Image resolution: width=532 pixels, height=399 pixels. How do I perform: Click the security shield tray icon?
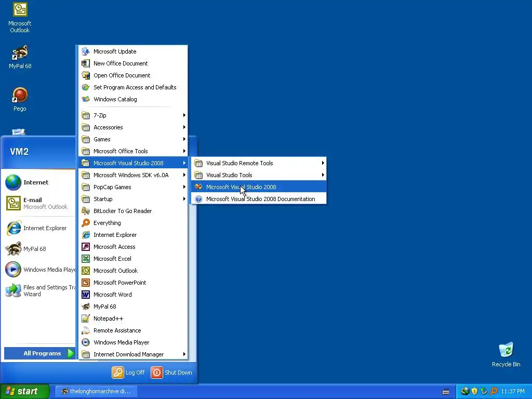[475, 391]
